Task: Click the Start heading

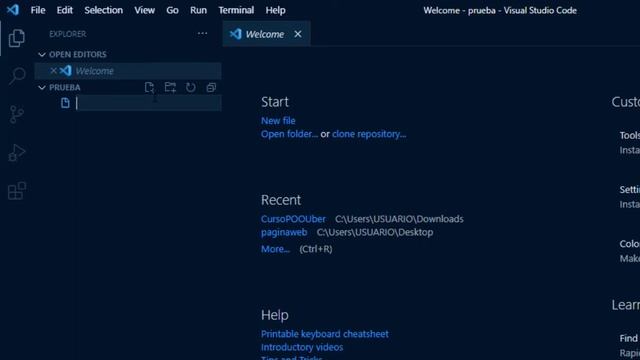Action: [275, 102]
